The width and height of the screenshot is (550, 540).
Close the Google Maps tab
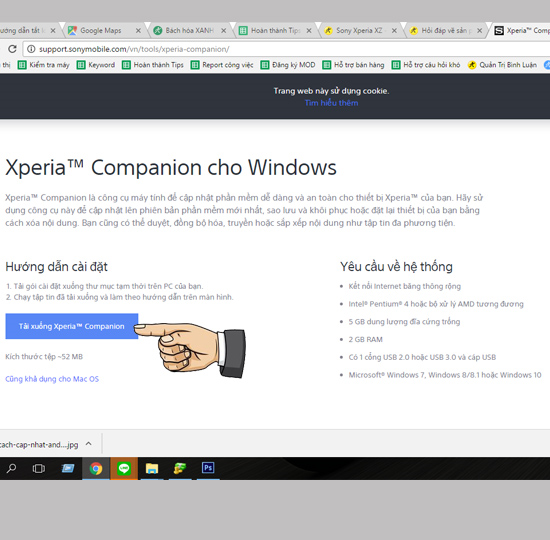point(138,31)
